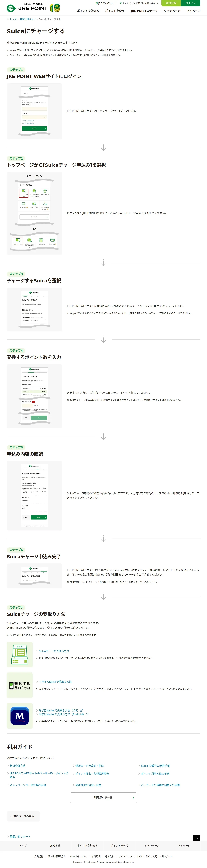Select ポイントを貯める in footer navigation
Screen dimensions: 207x868
click(87, 846)
